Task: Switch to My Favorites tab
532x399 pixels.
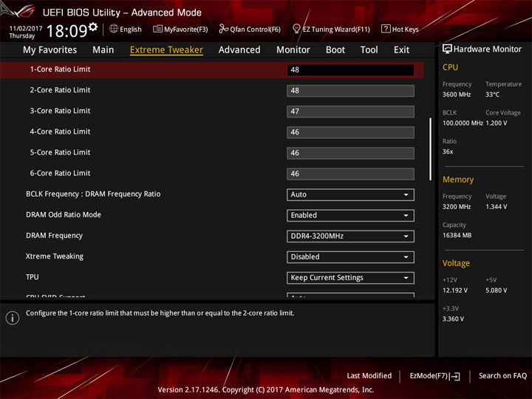Action: (x=50, y=50)
